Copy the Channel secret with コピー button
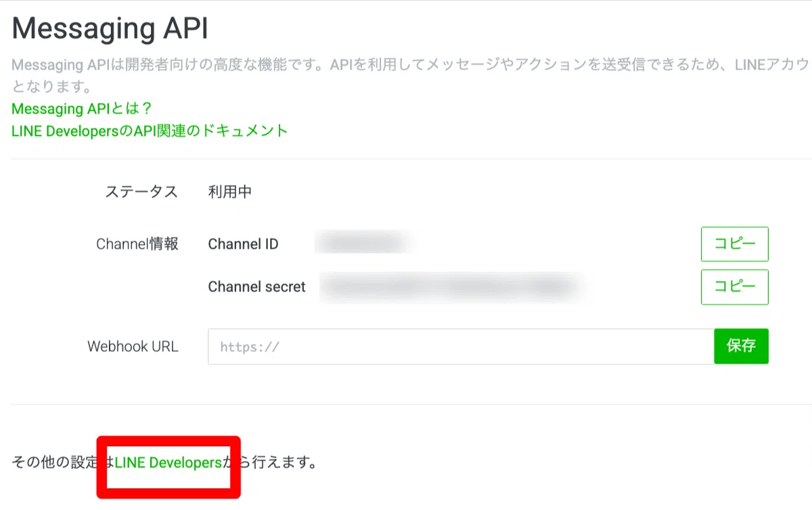This screenshot has width=812, height=510. pos(734,287)
